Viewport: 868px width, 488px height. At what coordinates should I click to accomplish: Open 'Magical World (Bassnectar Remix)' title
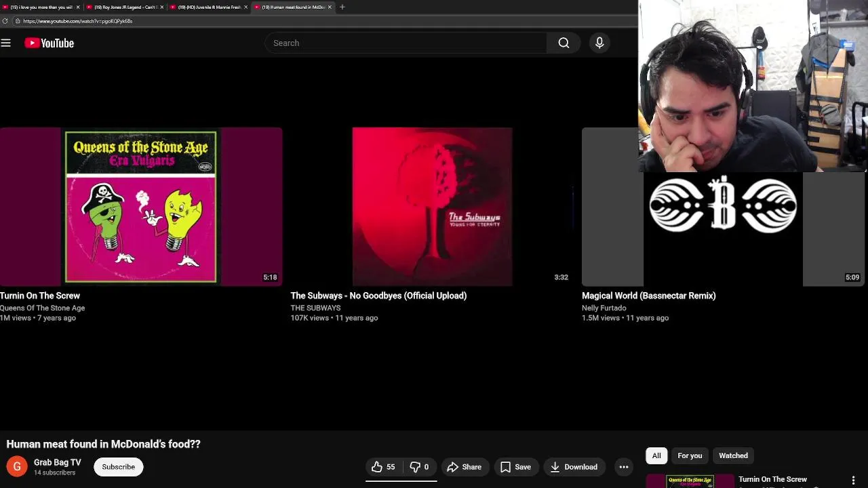point(649,296)
